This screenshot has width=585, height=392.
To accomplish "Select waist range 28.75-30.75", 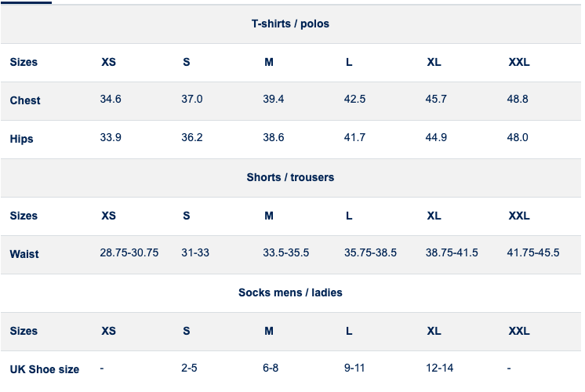I will coord(129,253).
